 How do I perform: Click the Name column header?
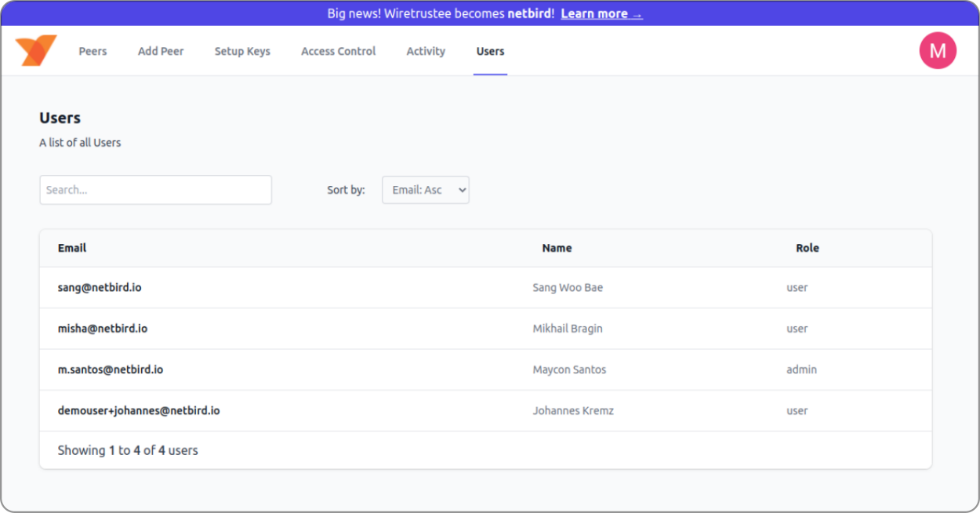pyautogui.click(x=557, y=248)
